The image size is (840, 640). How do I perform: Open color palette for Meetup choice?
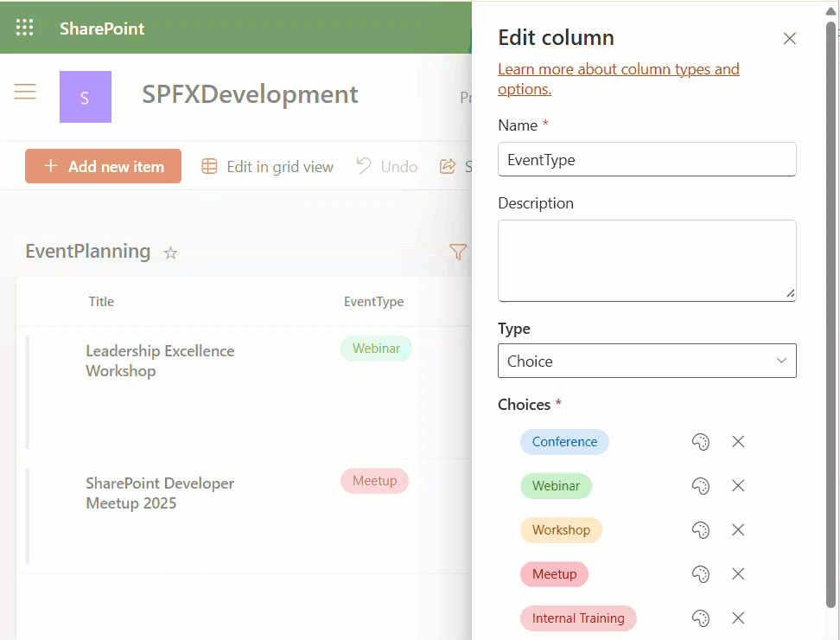click(x=701, y=574)
